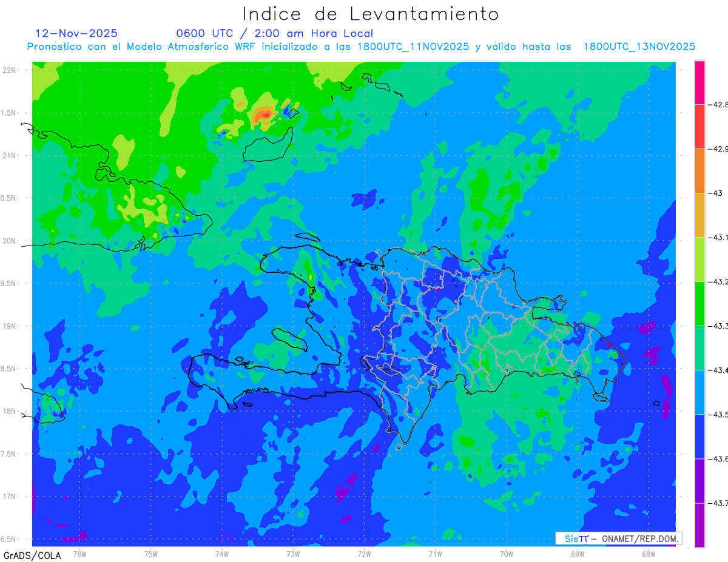
Task: Click the 73W longitude label
Action: [x=292, y=554]
